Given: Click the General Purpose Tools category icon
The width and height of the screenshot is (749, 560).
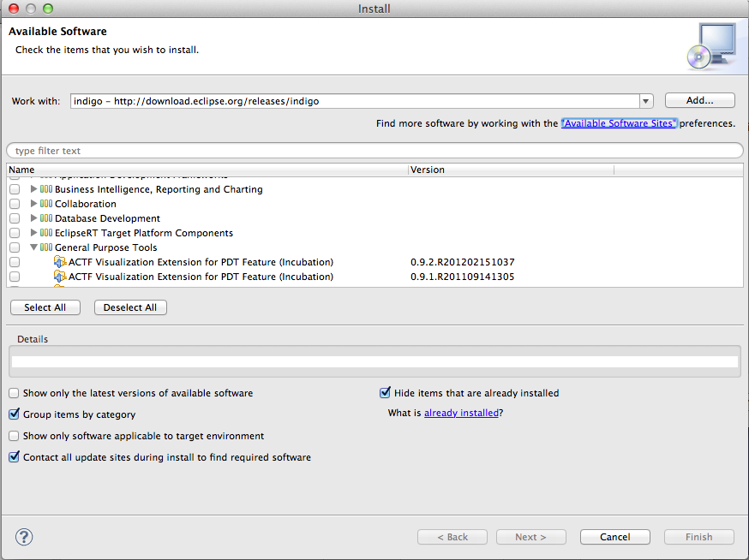Looking at the screenshot, I should [x=46, y=247].
